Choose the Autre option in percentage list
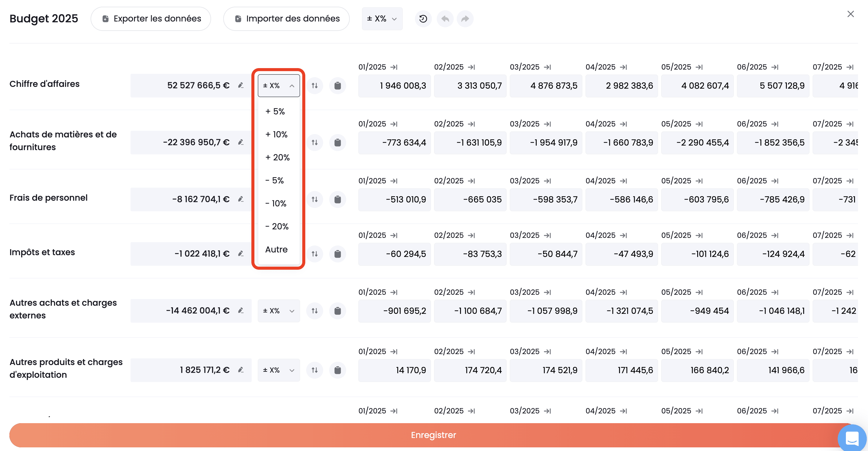The height and width of the screenshot is (451, 868). pos(276,250)
